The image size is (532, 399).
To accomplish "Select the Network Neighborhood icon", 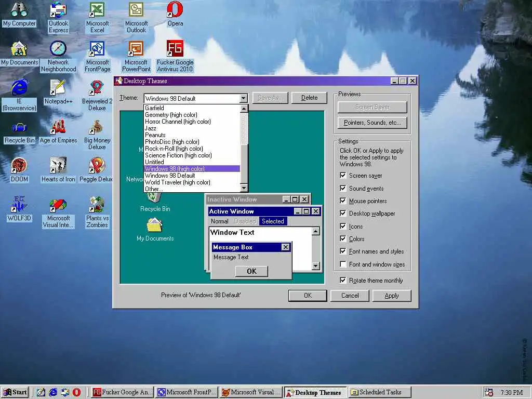I will click(x=58, y=57).
